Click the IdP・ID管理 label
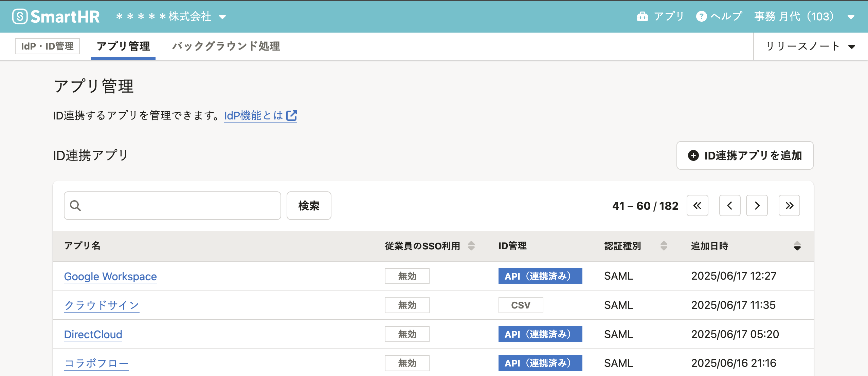 47,46
